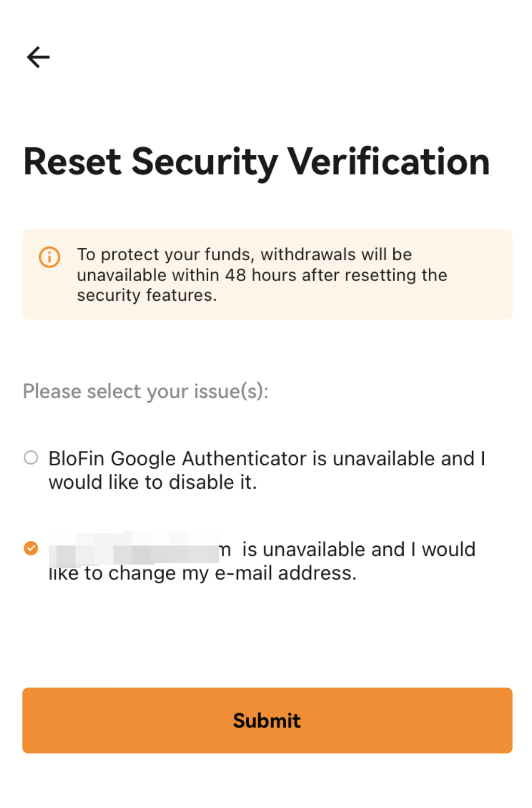
Task: Click the 'Reset Security Verification' page heading
Action: (x=256, y=162)
